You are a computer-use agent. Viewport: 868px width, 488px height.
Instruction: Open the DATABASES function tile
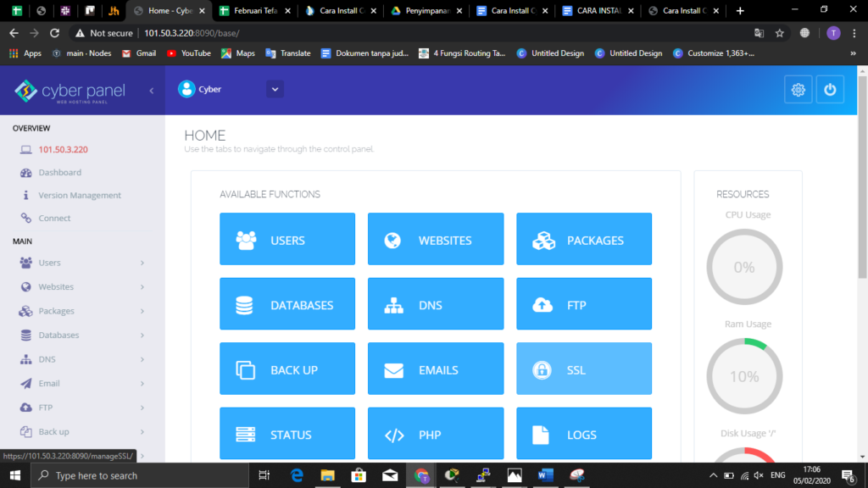pos(287,304)
